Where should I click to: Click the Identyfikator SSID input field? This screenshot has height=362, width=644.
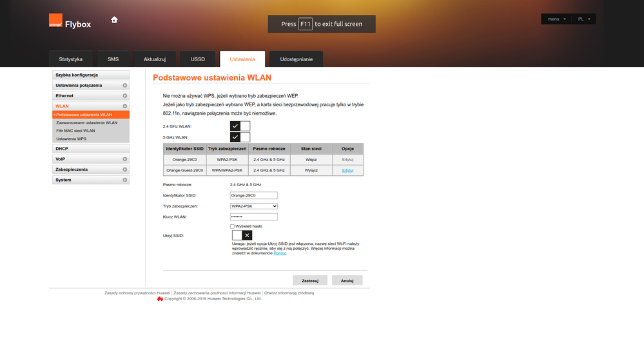click(254, 195)
